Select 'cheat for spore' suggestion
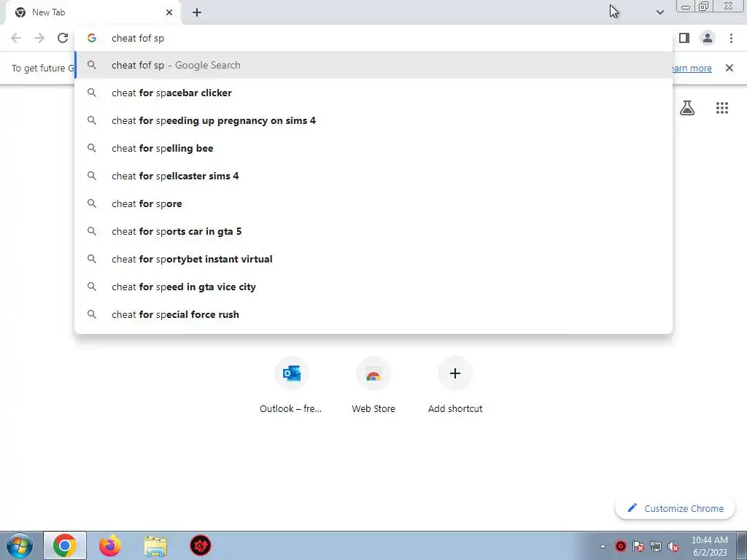This screenshot has height=560, width=747. pyautogui.click(x=373, y=204)
